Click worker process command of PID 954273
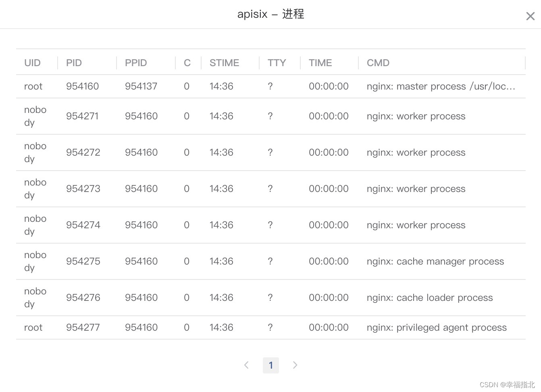The image size is (541, 392). [x=416, y=189]
